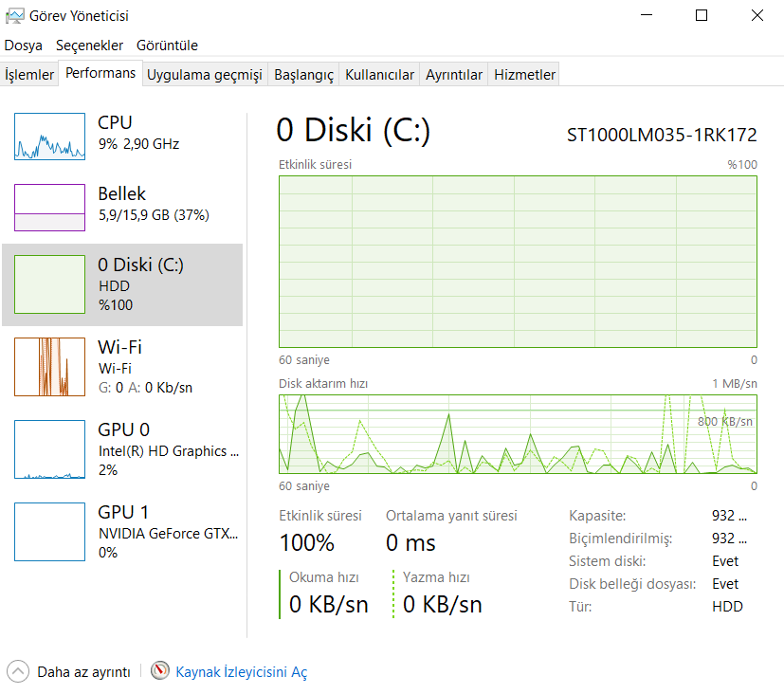Viewport: 784px width, 694px height.
Task: Open the Görüntüle menu
Action: pyautogui.click(x=167, y=46)
